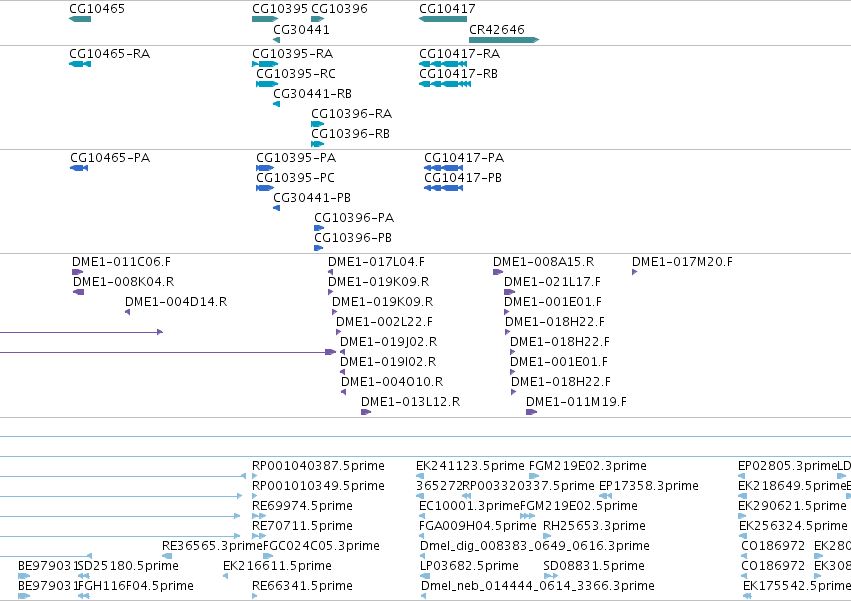Open EST label FGH116F04.5prime
Screen dimensions: 851x601
136,586
